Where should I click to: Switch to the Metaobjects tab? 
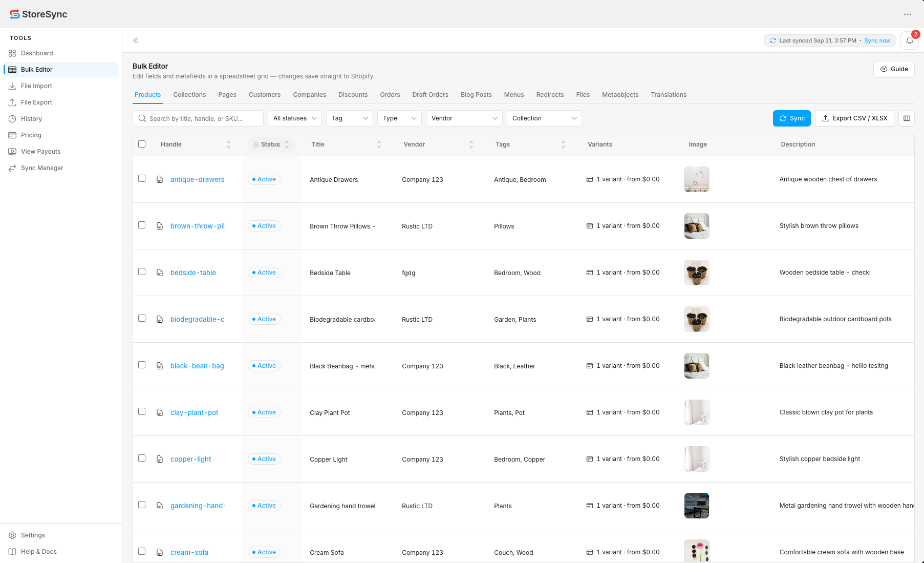pyautogui.click(x=620, y=95)
